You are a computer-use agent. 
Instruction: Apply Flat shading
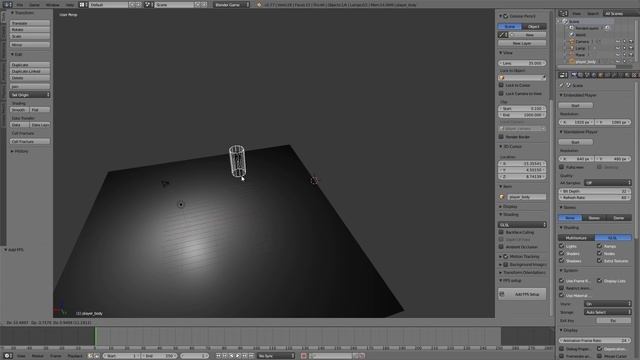point(40,110)
